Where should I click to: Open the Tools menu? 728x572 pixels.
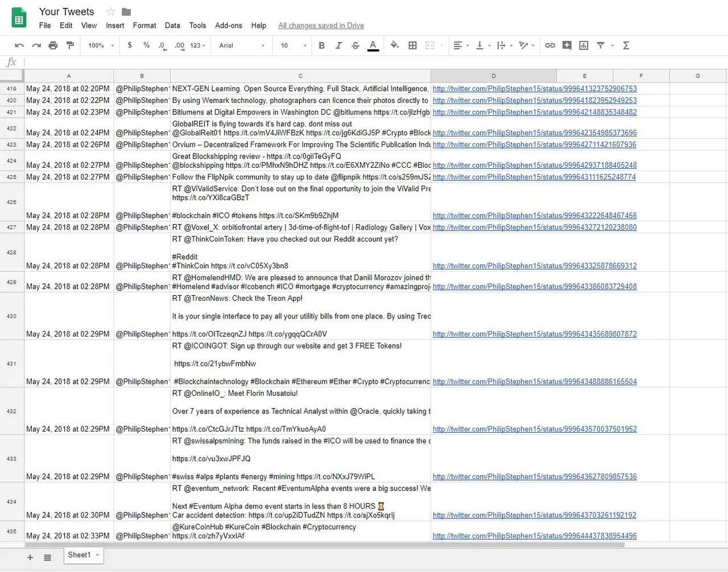tap(197, 26)
